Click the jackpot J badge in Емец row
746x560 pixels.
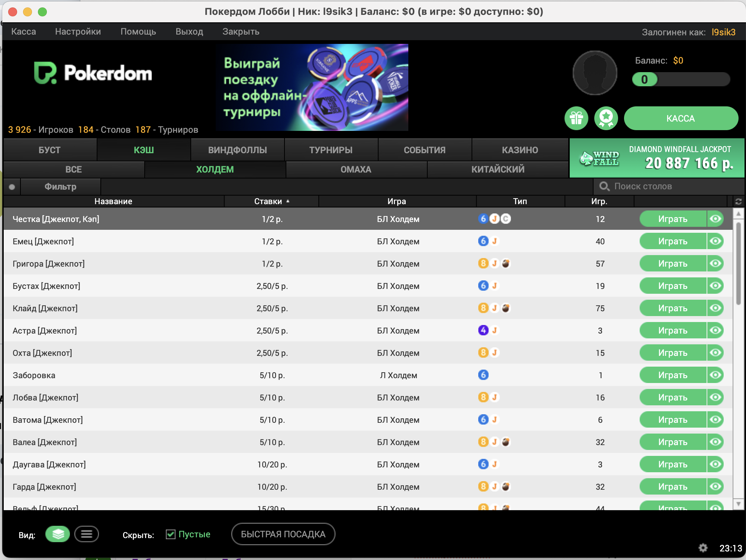point(495,241)
